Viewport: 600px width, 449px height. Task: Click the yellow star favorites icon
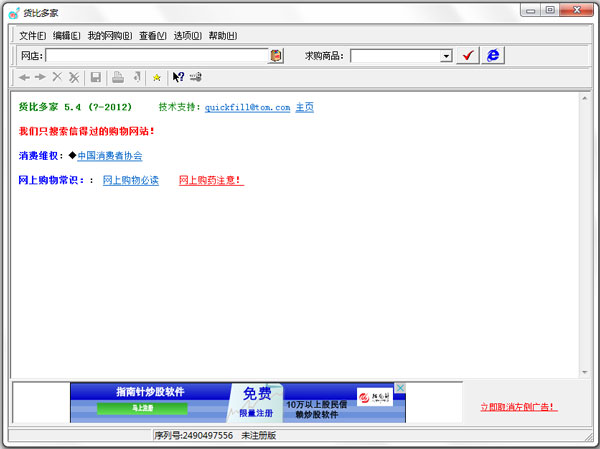[x=157, y=78]
